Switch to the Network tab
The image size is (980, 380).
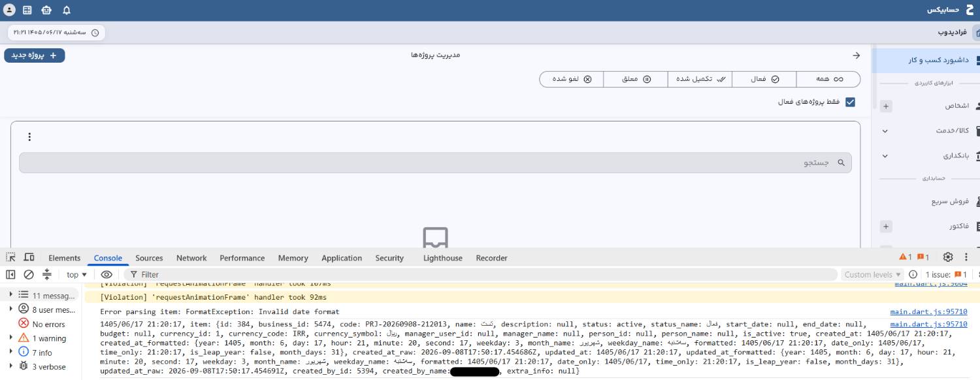point(191,258)
